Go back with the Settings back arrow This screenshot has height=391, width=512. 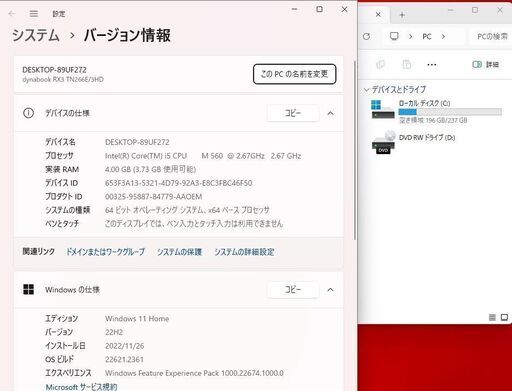(x=12, y=14)
